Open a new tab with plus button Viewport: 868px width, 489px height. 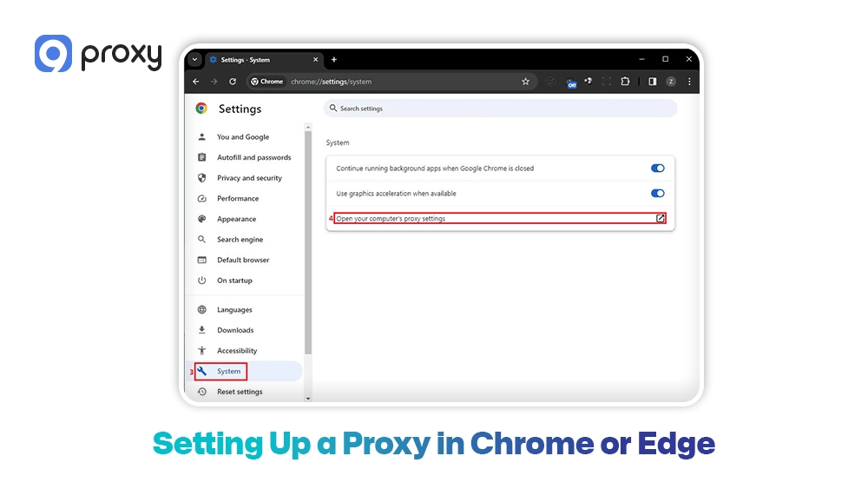click(x=334, y=59)
